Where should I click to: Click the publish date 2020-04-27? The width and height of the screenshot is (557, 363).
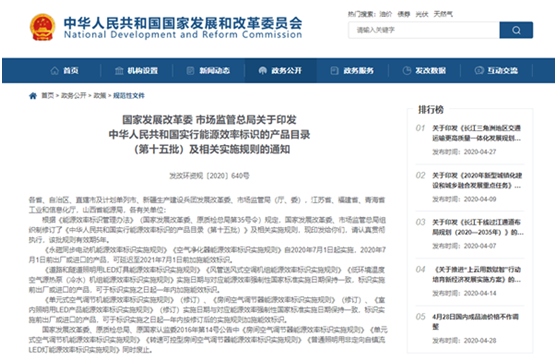(x=480, y=152)
